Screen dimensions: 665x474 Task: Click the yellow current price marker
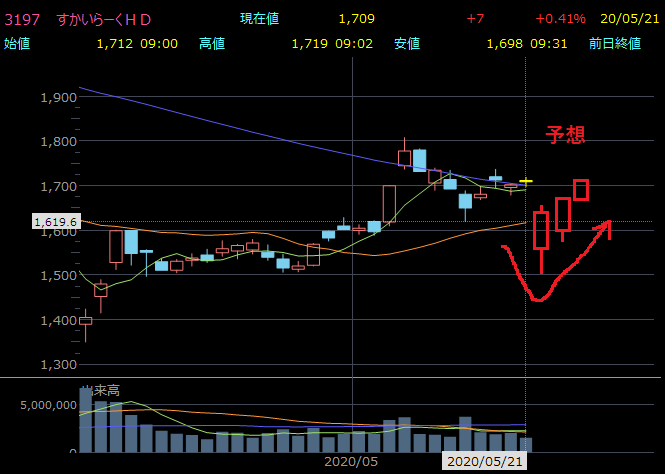coord(526,181)
